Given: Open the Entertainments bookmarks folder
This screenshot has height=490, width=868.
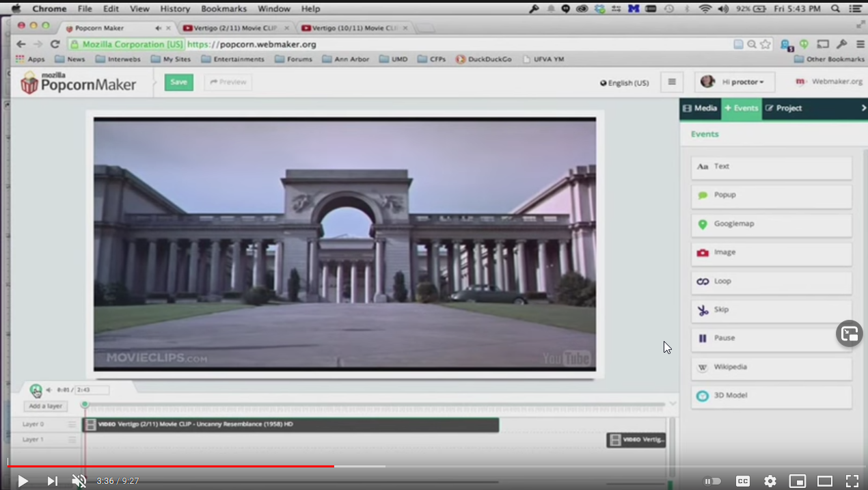Looking at the screenshot, I should [232, 59].
